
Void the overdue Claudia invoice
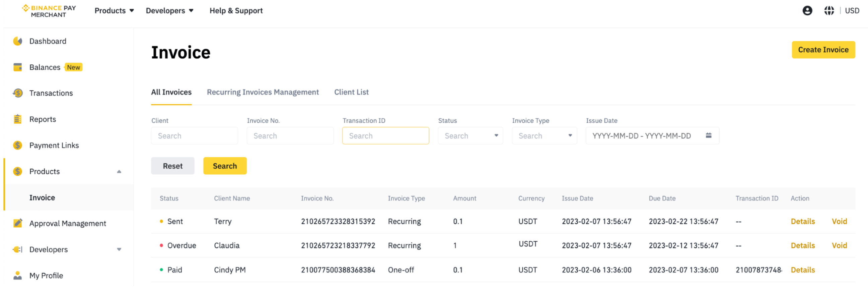[x=839, y=245]
